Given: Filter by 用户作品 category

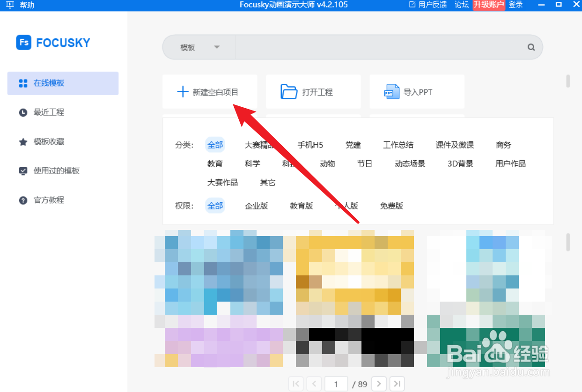Looking at the screenshot, I should [x=510, y=164].
